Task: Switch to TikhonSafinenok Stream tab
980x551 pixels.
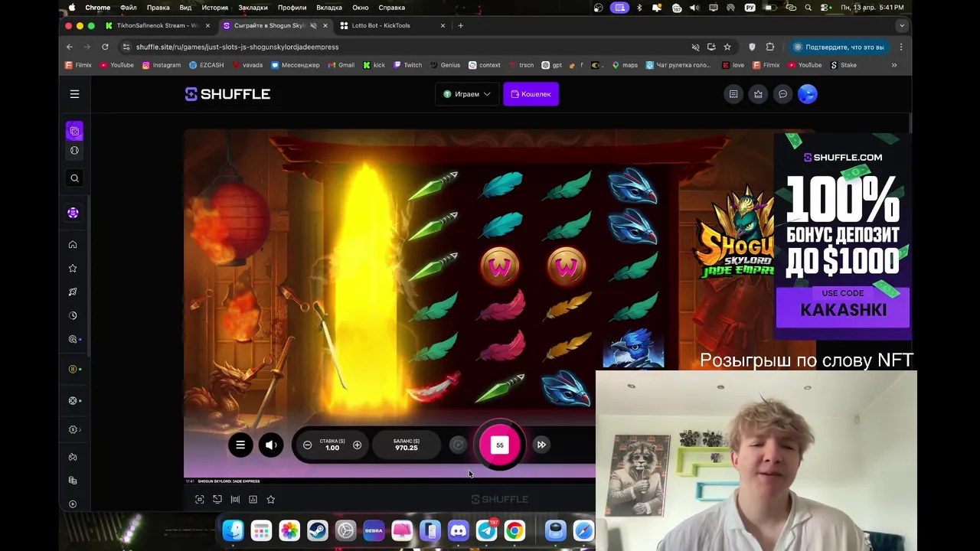Action: click(x=158, y=25)
